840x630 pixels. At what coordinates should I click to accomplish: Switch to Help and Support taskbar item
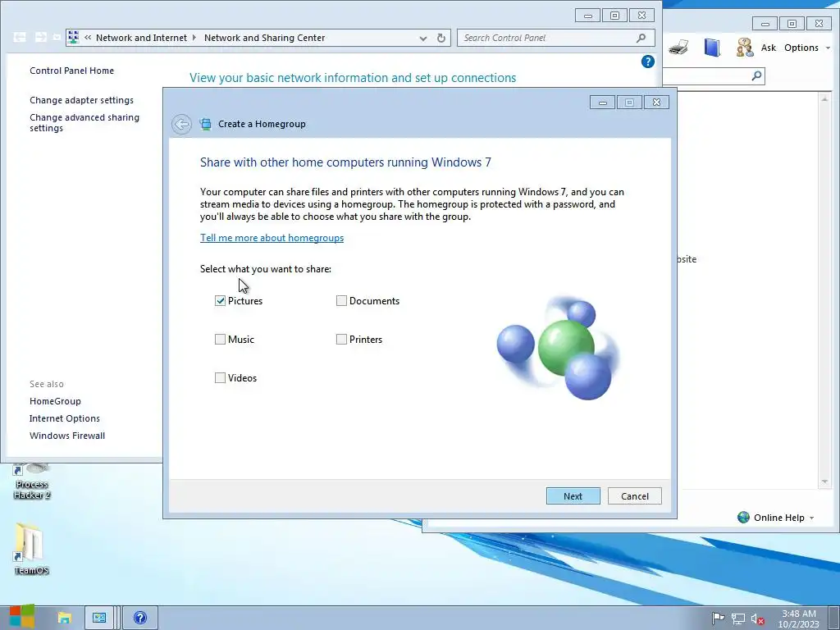point(140,618)
